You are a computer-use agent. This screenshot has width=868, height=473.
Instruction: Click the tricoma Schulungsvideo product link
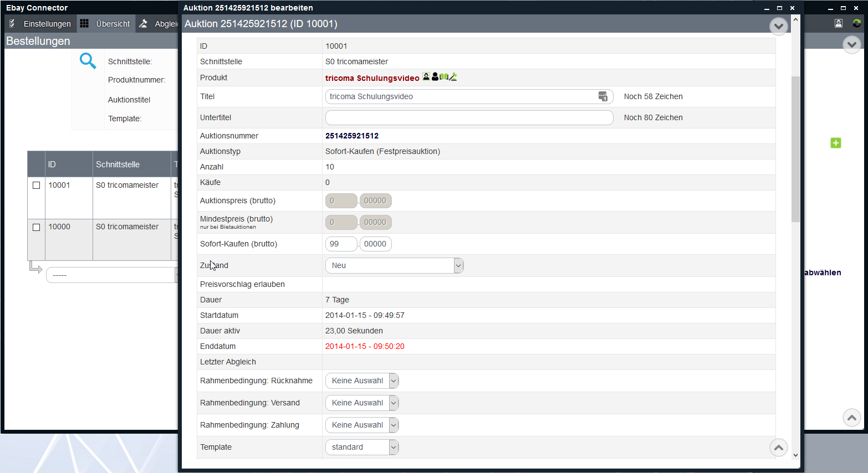(372, 78)
